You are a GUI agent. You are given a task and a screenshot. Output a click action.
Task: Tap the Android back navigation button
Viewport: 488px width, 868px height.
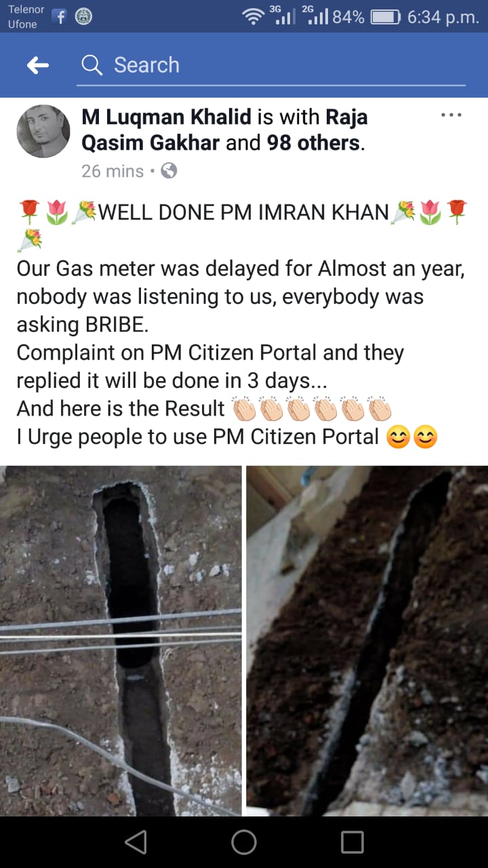click(136, 842)
